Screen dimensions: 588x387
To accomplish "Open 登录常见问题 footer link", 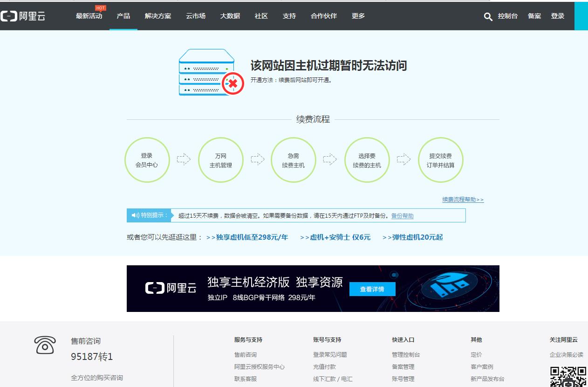I will tap(330, 355).
